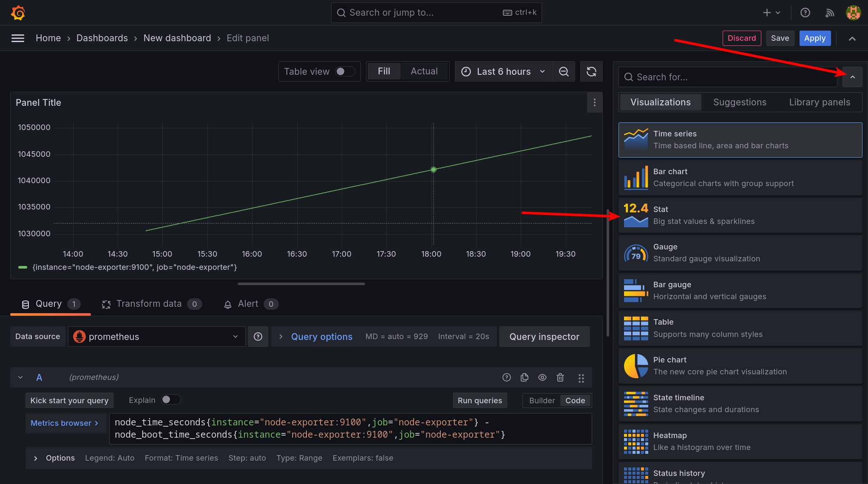
Task: Click Kick start your query
Action: point(69,401)
